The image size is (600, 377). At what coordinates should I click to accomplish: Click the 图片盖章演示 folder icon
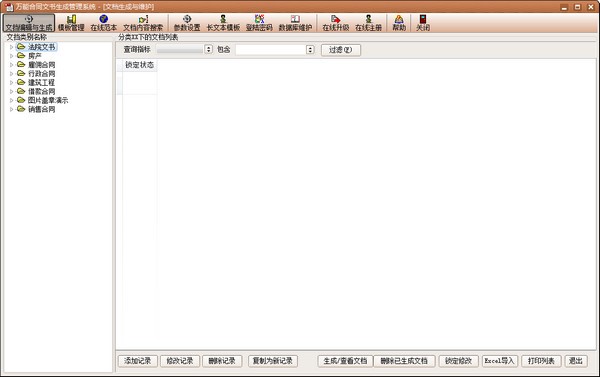tap(21, 100)
